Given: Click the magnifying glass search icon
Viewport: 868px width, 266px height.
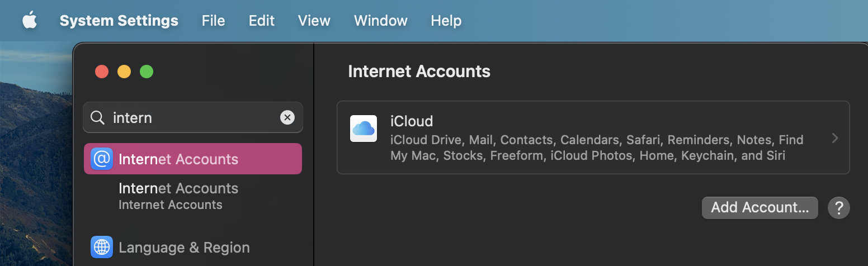Looking at the screenshot, I should (x=97, y=117).
